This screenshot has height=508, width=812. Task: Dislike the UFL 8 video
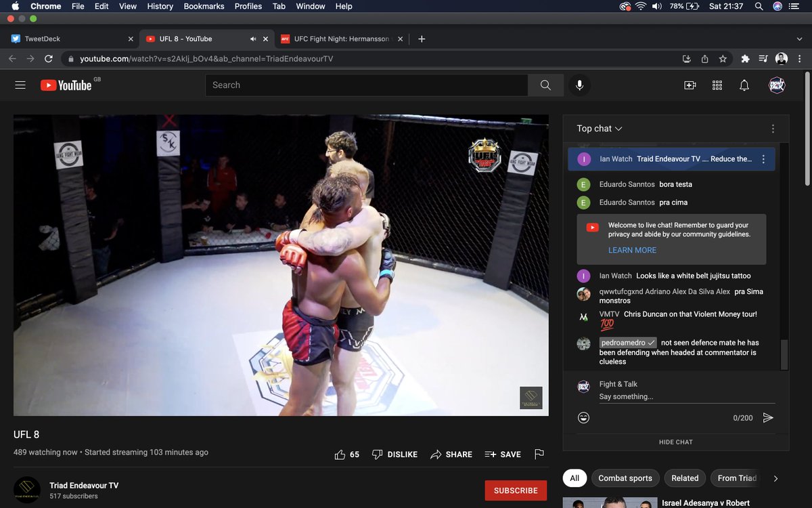pos(395,454)
